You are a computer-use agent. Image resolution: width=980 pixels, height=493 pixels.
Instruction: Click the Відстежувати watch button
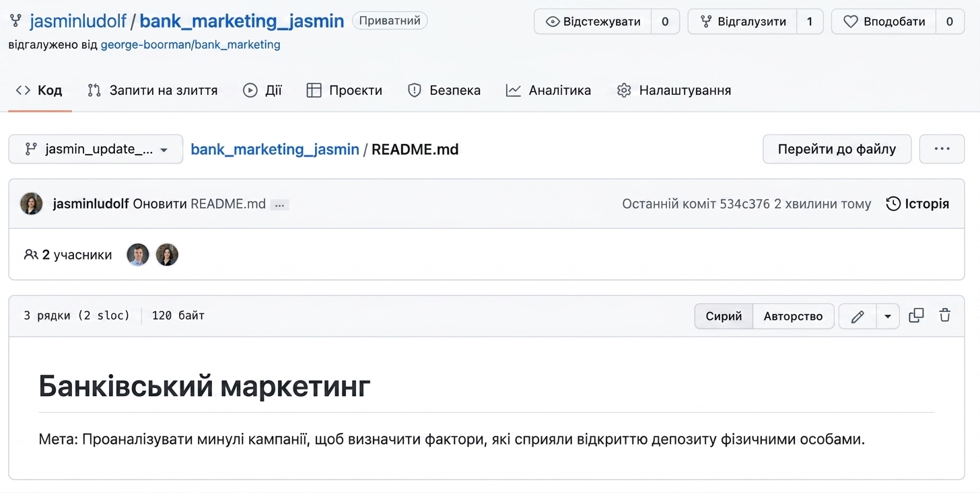pos(592,22)
